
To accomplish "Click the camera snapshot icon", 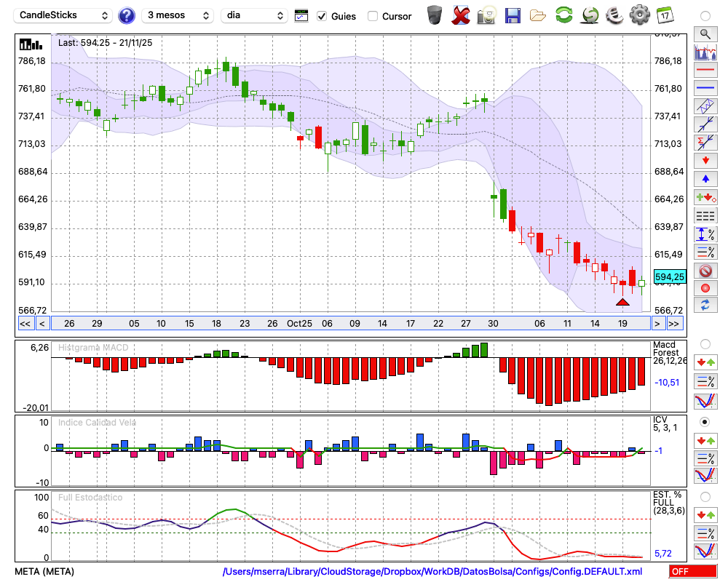I will pyautogui.click(x=486, y=15).
